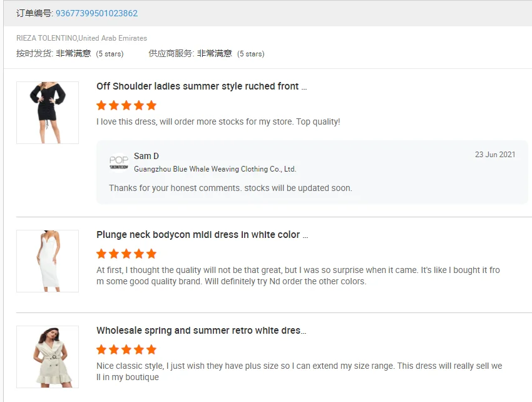Click the "Thanks for your honest comments" reply text

230,188
